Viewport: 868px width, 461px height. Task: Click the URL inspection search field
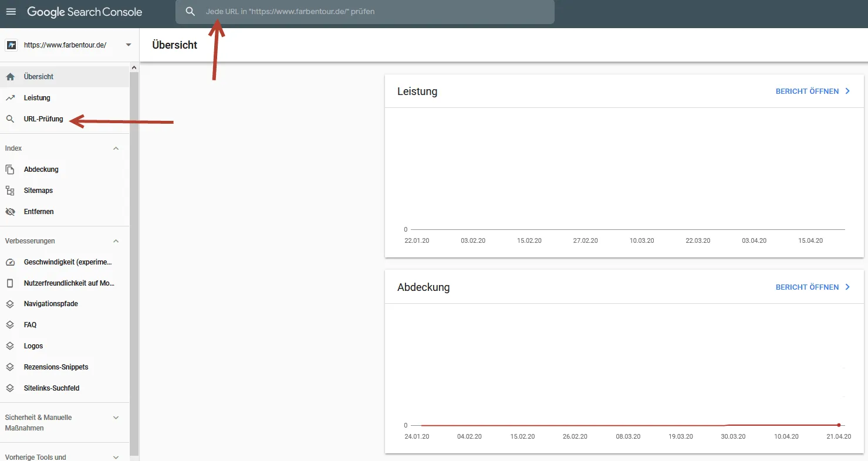[364, 12]
